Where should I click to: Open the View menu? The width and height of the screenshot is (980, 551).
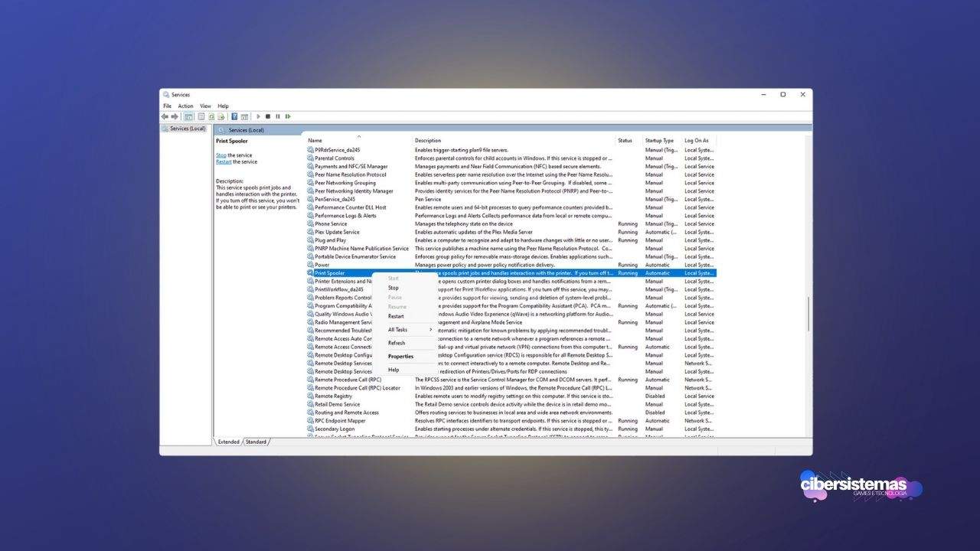(x=205, y=106)
